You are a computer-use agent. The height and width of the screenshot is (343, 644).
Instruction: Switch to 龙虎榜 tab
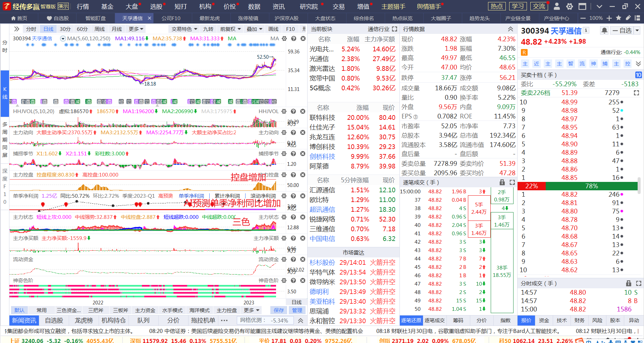(84, 321)
